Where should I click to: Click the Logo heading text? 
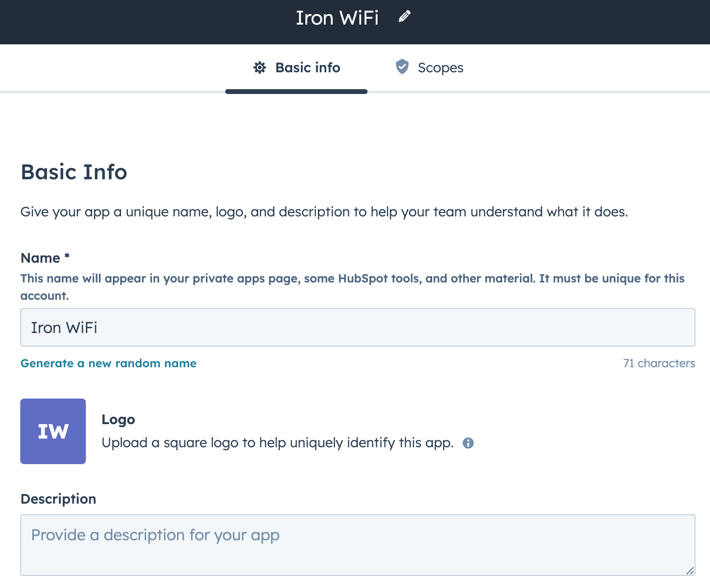pyautogui.click(x=118, y=420)
